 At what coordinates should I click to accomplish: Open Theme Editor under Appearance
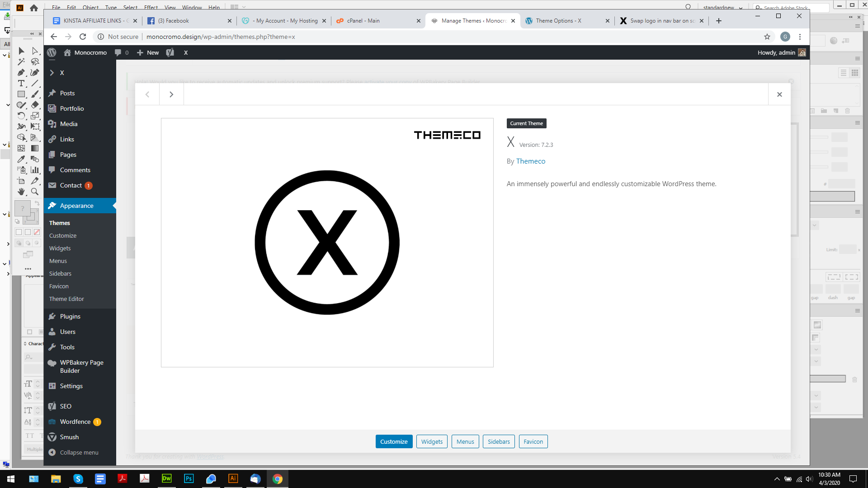click(x=66, y=299)
